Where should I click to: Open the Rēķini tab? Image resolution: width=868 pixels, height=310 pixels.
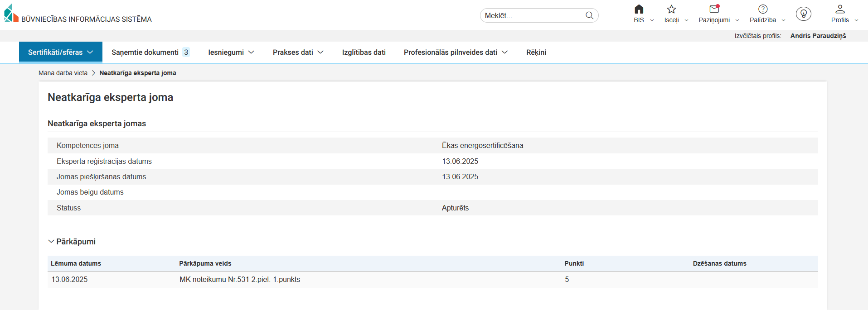[536, 52]
